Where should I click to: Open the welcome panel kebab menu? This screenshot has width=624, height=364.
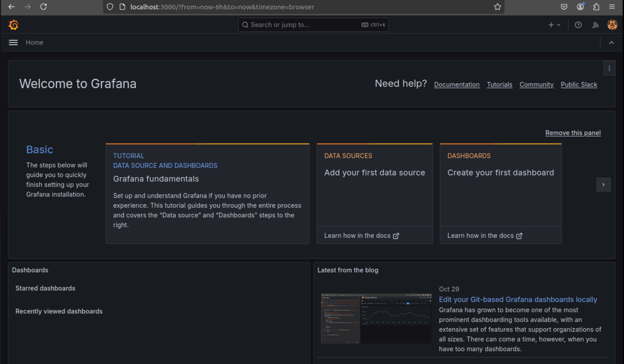coord(609,68)
